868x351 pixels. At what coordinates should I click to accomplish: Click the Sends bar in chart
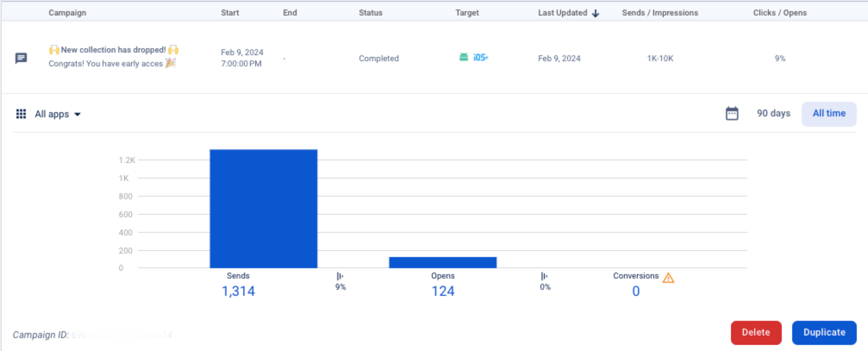(x=263, y=209)
